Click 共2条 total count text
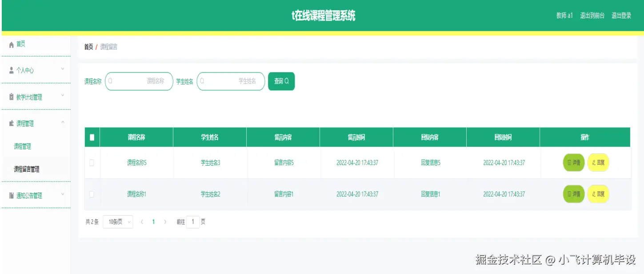Image resolution: width=644 pixels, height=274 pixels. [92, 222]
